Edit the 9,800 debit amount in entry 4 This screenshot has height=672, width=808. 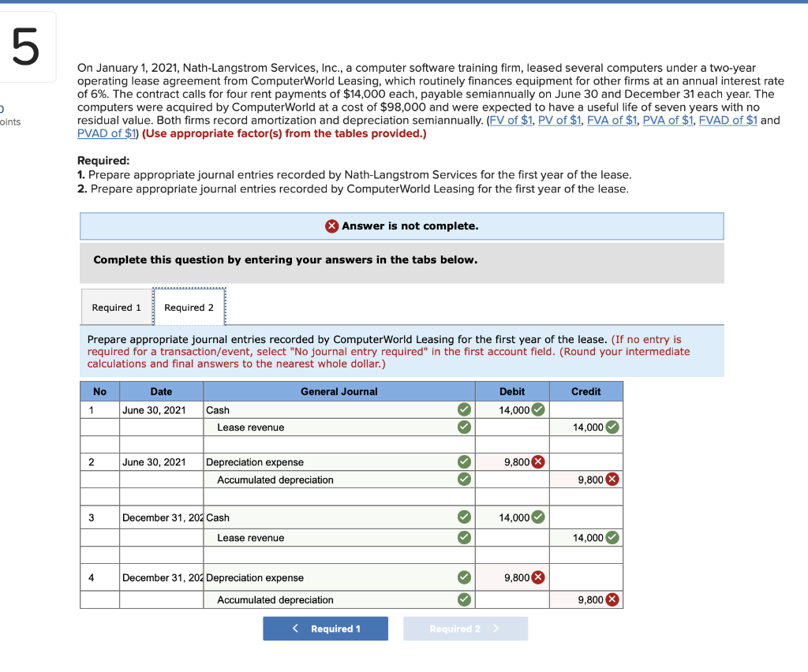(512, 578)
